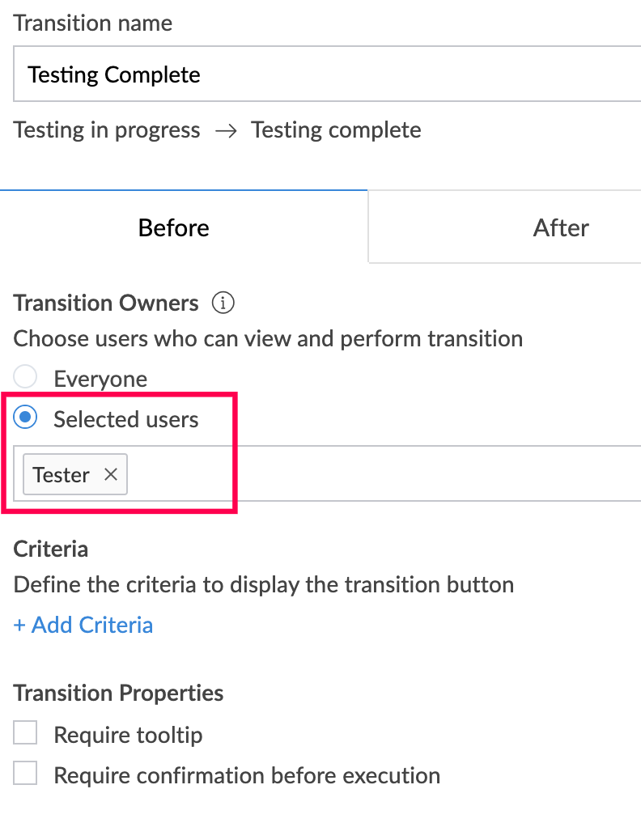Click the Testing in progress source state
This screenshot has width=641, height=840.
tap(107, 130)
